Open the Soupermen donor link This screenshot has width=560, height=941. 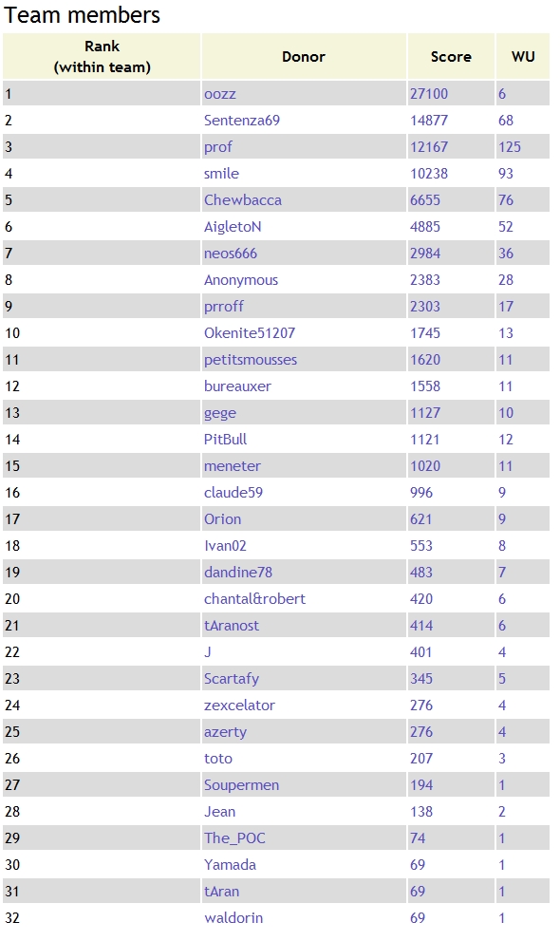[242, 786]
